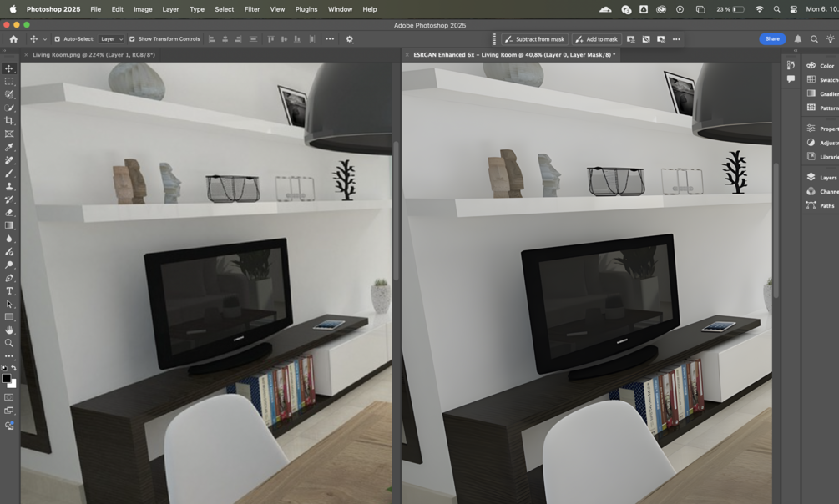Change screen mode icon in tools
Screen dimensions: 839x504
[x=9, y=411]
